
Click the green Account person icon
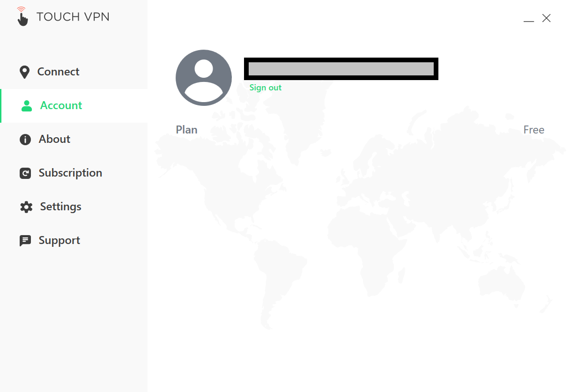click(x=27, y=106)
